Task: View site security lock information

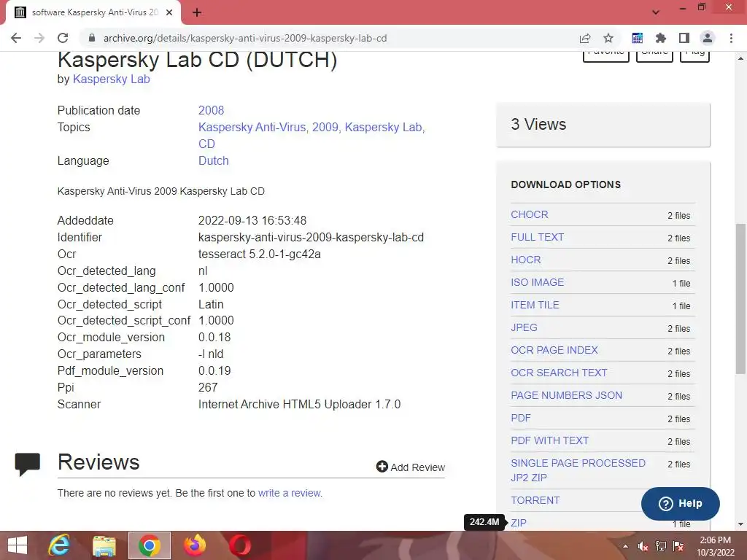Action: point(92,38)
